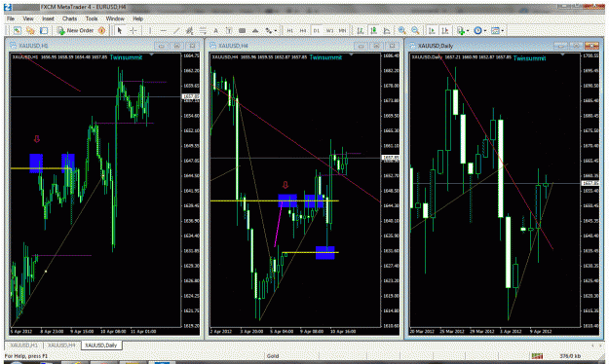Click the New Order button

click(x=76, y=30)
